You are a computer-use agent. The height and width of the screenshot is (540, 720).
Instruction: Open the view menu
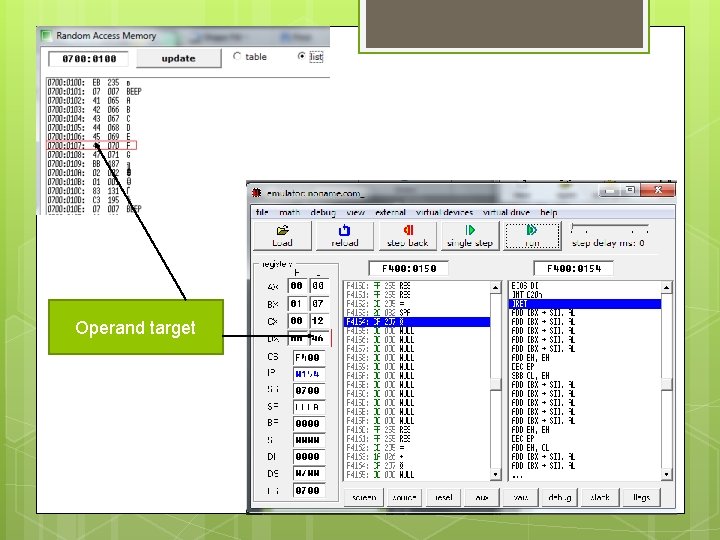[x=355, y=212]
